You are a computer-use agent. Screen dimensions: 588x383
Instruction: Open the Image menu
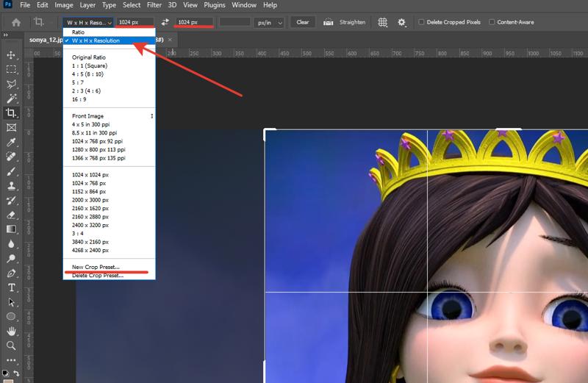[64, 5]
